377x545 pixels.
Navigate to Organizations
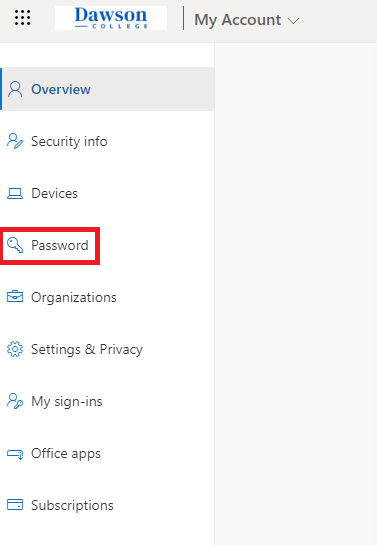coord(74,298)
